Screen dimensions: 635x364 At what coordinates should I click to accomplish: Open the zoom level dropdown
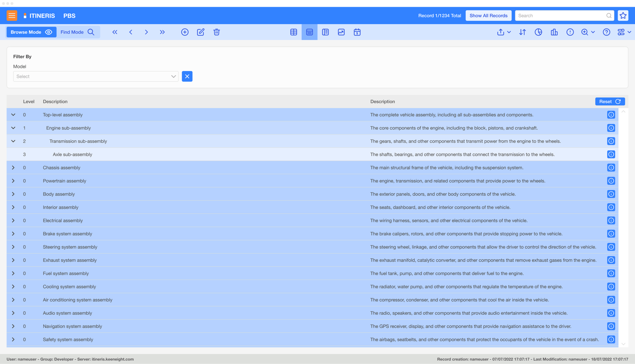[588, 32]
